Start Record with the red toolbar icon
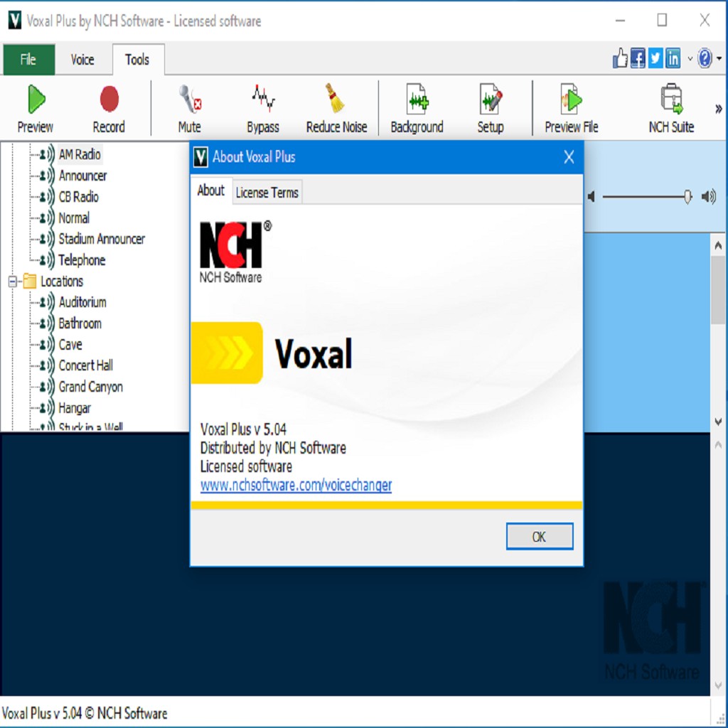The width and height of the screenshot is (728, 728). click(108, 107)
